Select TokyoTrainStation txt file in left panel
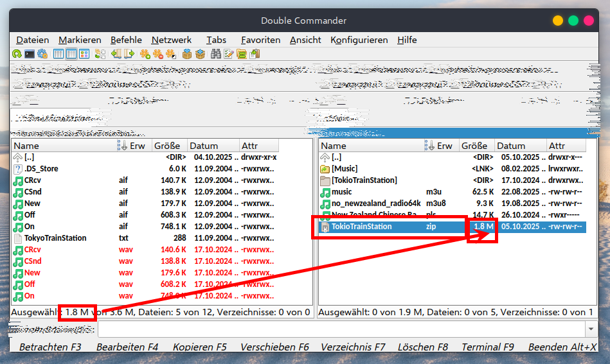Viewport: 610px width, 364px height. click(55, 238)
